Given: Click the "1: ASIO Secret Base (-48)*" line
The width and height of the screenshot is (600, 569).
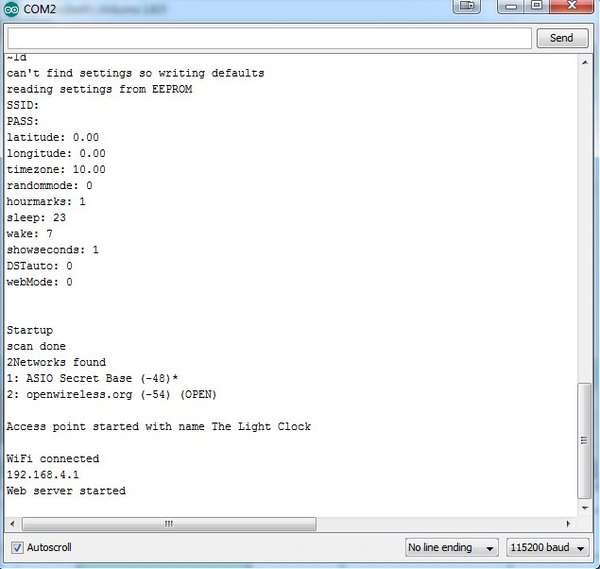Looking at the screenshot, I should click(x=92, y=378).
